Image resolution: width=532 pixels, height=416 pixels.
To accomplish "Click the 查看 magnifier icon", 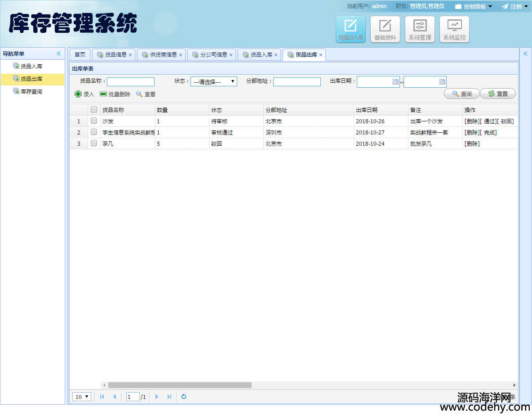I will click(x=139, y=94).
